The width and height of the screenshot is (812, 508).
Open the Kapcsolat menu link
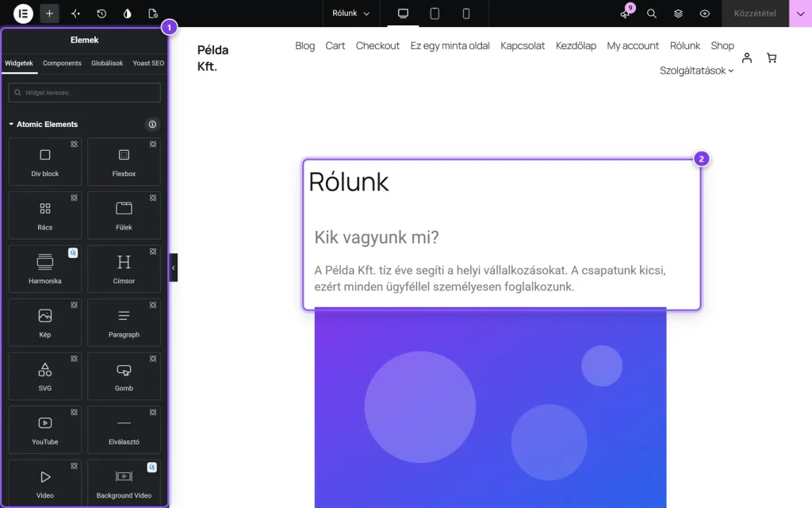[x=523, y=45]
